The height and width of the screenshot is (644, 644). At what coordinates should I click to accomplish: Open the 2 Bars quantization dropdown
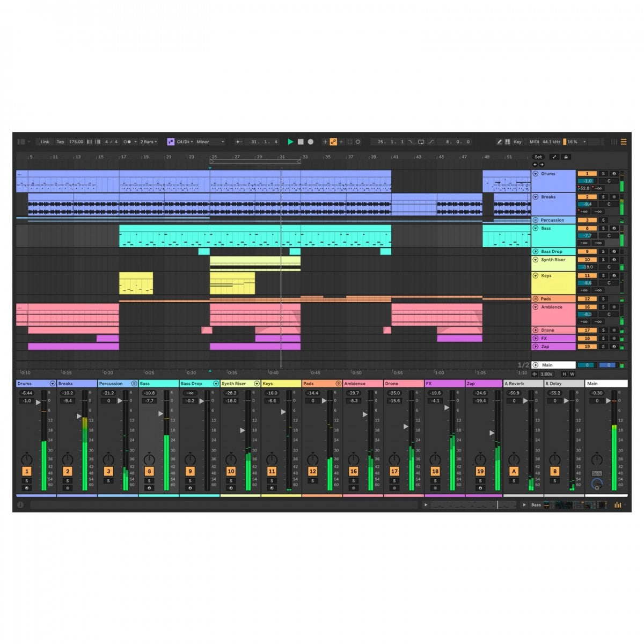[148, 142]
